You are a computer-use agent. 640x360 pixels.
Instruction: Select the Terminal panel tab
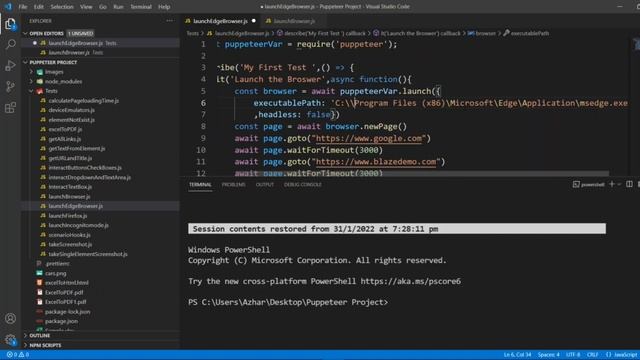click(200, 184)
